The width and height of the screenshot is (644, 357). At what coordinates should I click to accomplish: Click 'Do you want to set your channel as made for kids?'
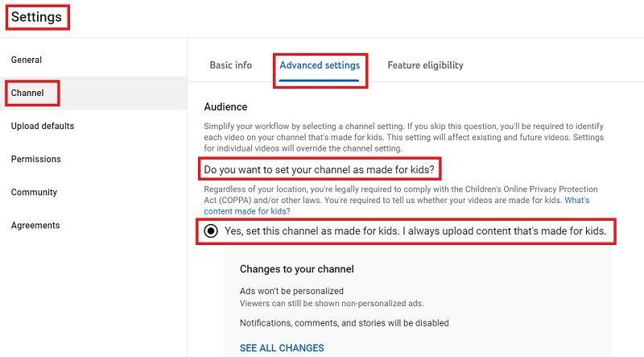pos(319,169)
